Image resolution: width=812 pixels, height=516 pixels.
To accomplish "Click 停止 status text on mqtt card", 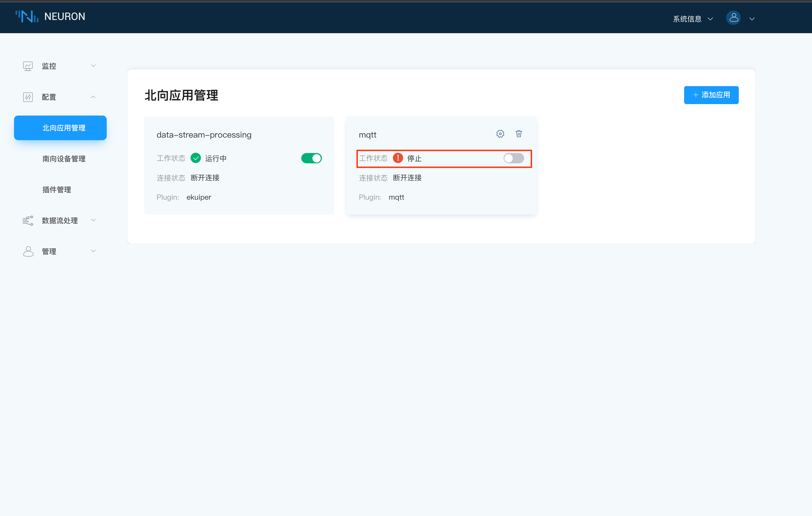I will (x=414, y=158).
